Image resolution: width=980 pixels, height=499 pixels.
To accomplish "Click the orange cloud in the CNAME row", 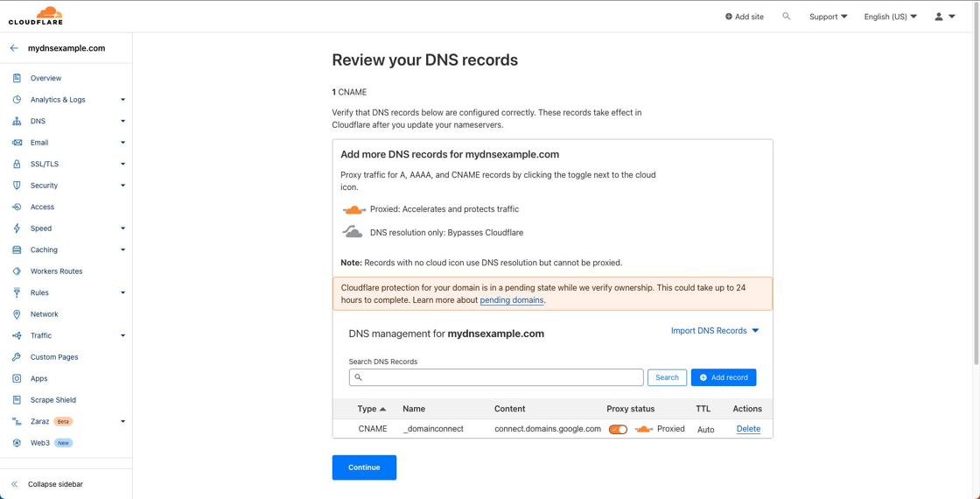I will click(644, 429).
